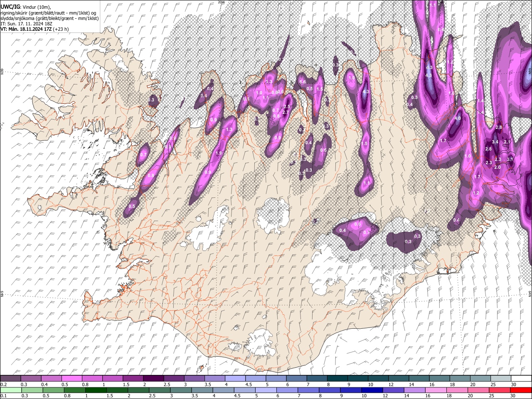Click the bright red 30 rain swatch
The height and width of the screenshot is (399, 532).
pos(520,390)
